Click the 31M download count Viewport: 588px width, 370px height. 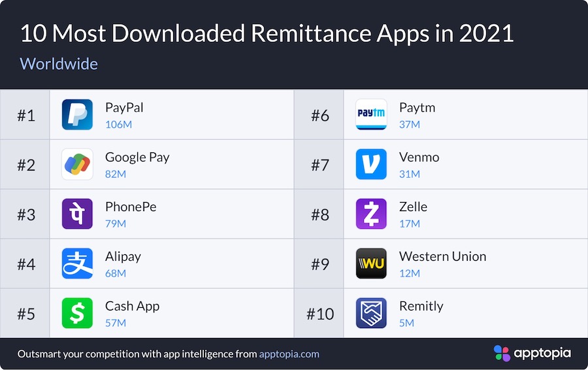click(410, 174)
